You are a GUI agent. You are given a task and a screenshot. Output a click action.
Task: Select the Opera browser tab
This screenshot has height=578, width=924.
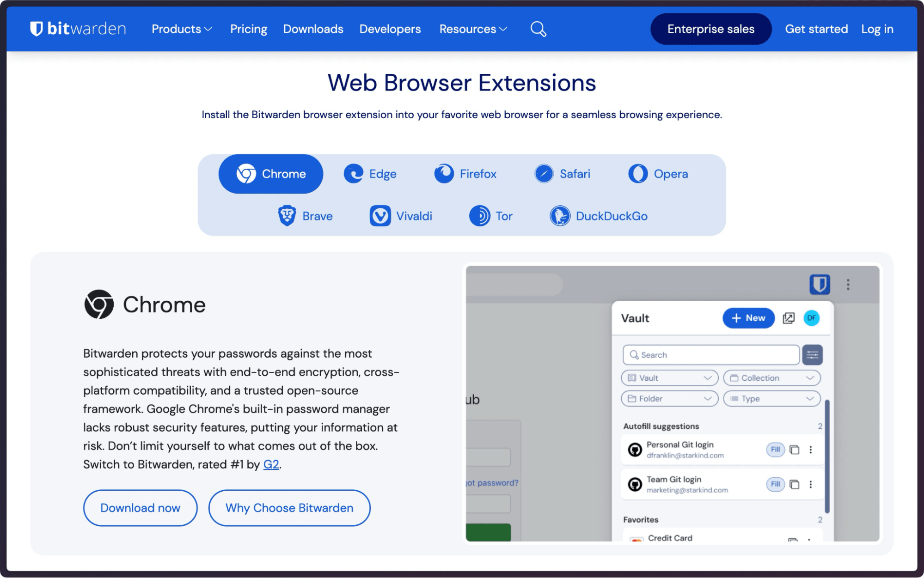click(658, 174)
